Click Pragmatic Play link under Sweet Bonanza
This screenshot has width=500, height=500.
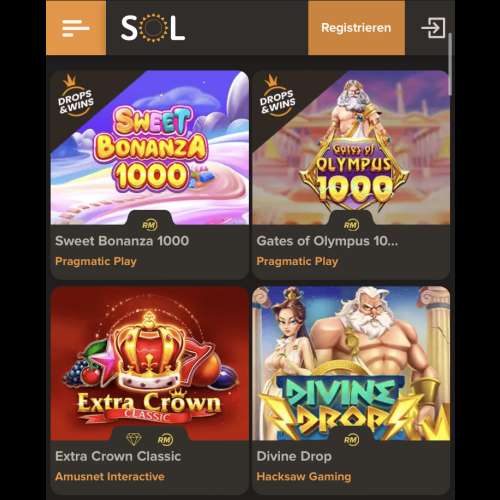pos(96,261)
